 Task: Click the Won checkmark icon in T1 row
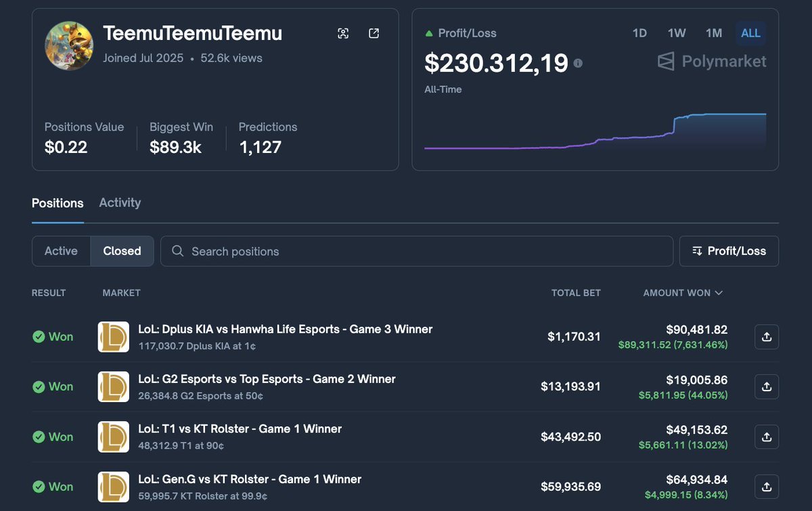[39, 437]
